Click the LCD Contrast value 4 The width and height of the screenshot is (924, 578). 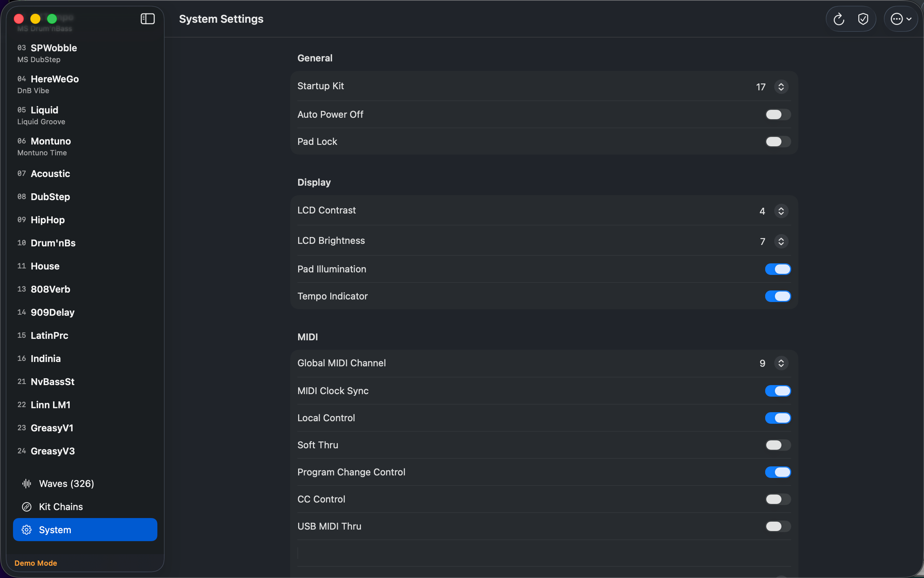pos(762,211)
